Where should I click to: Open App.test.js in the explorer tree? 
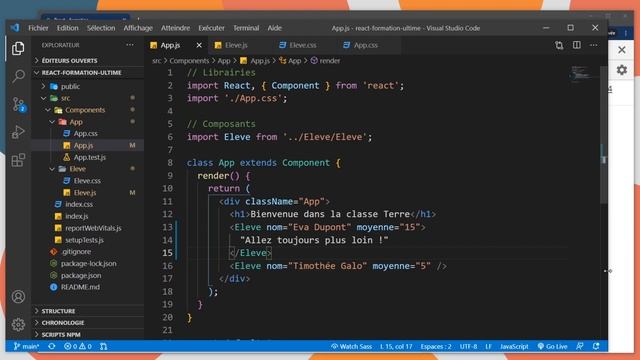pos(88,157)
